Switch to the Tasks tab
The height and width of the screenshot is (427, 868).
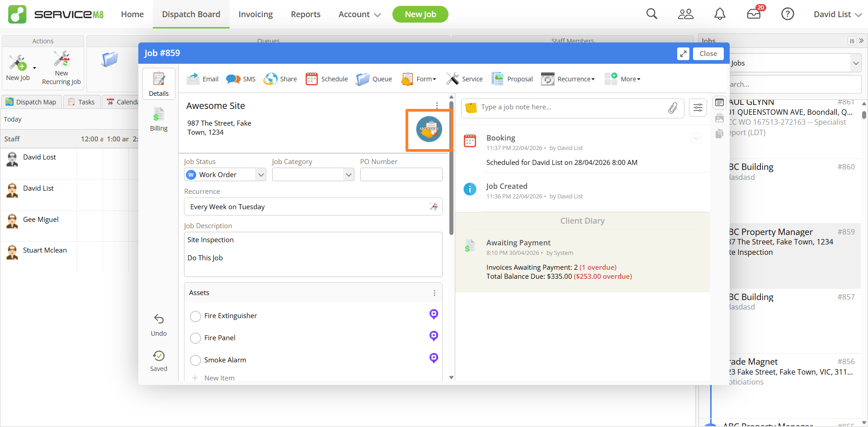tap(81, 102)
